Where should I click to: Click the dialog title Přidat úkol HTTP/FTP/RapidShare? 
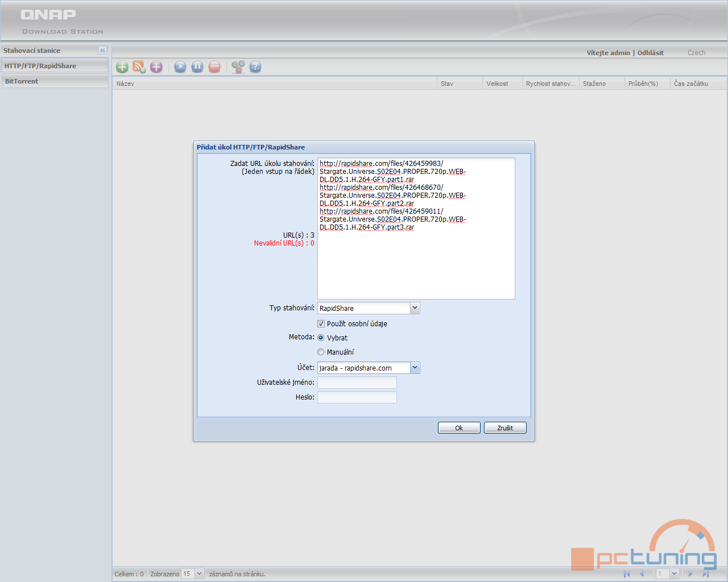(x=251, y=147)
